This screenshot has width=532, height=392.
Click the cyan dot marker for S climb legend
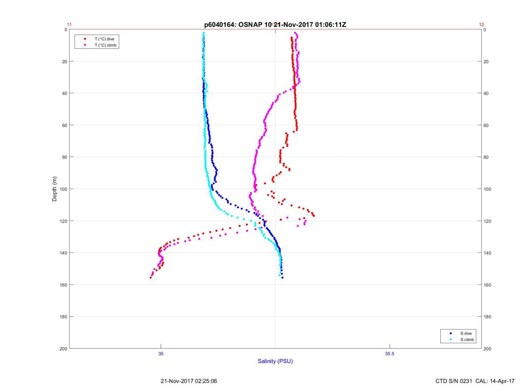click(450, 339)
